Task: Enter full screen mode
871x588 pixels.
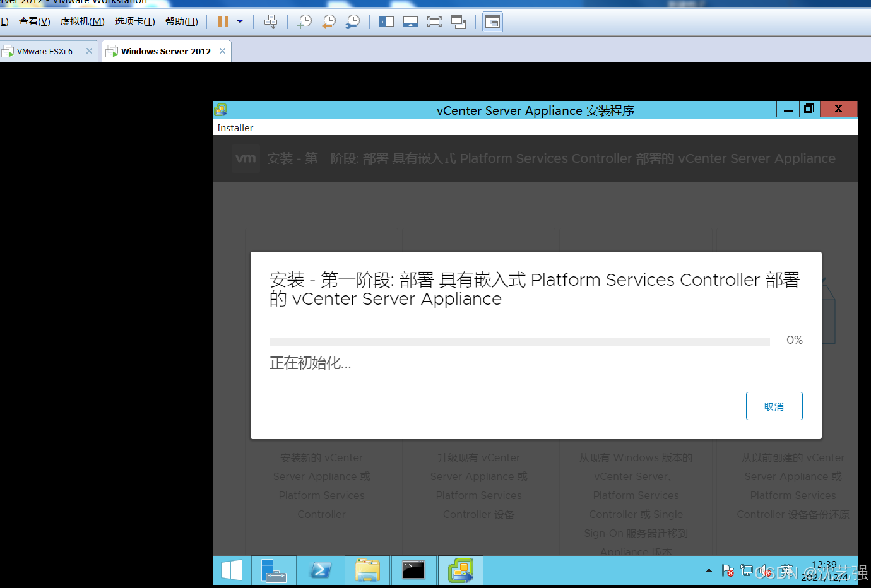Action: click(x=434, y=22)
